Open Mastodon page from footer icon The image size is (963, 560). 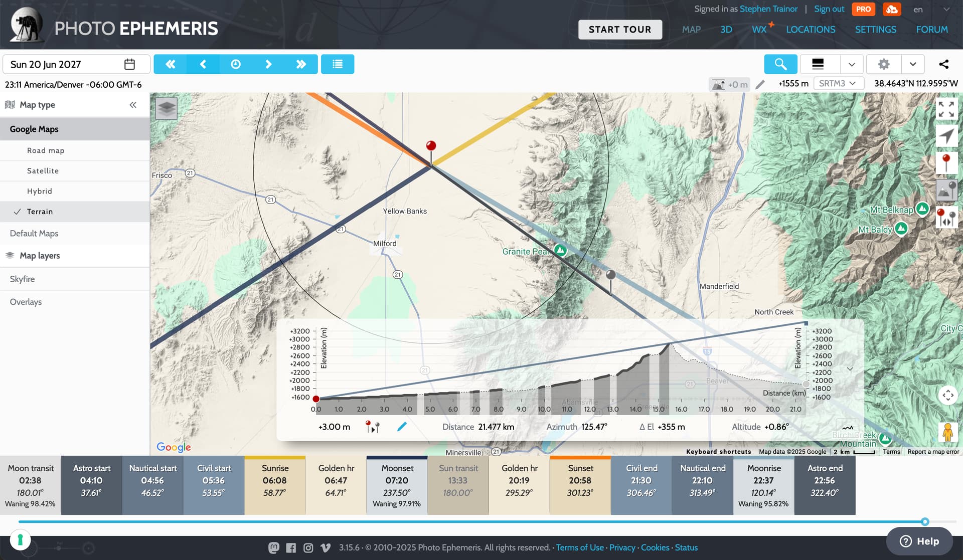274,548
